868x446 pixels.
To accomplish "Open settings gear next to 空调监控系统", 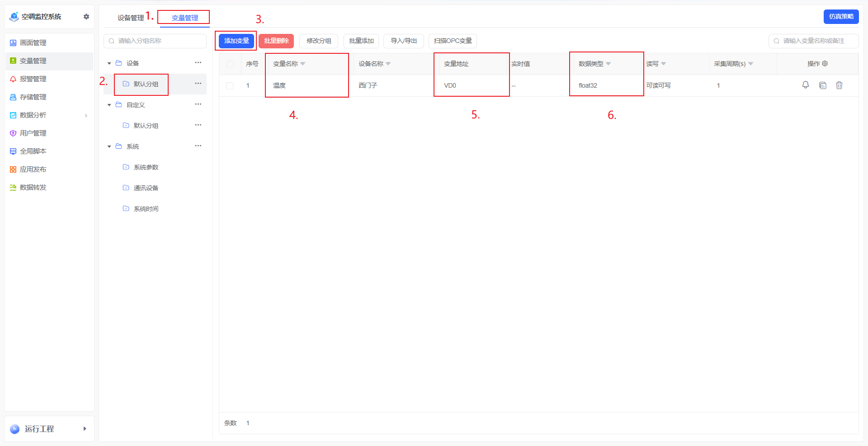I will pos(86,17).
